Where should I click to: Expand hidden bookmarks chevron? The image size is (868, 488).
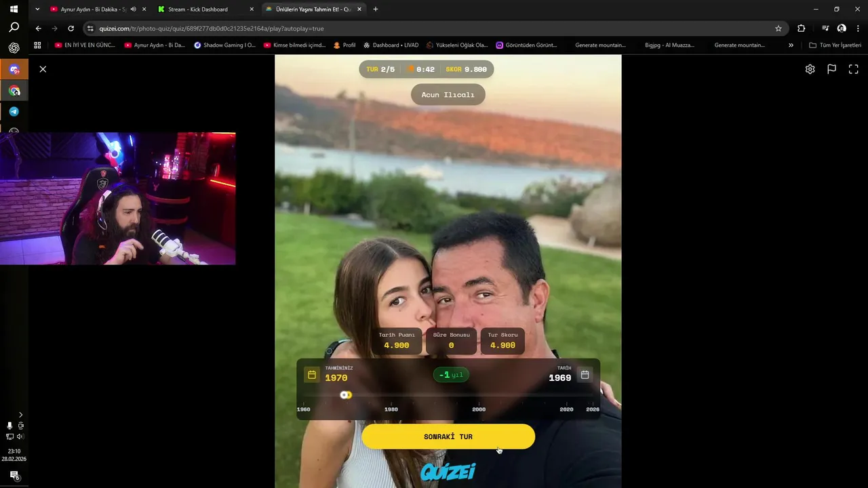(791, 45)
